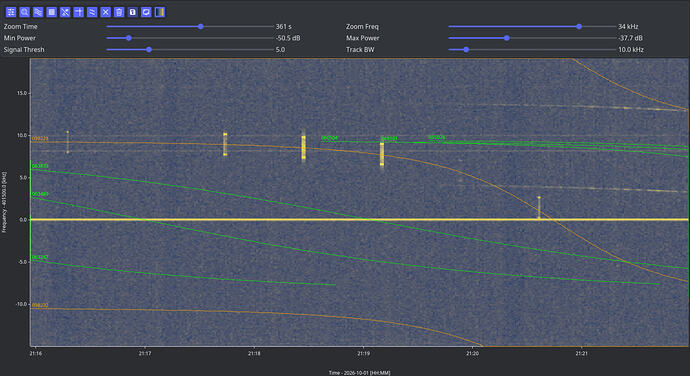Image resolution: width=690 pixels, height=376 pixels.
Task: Click the X clear icon in toolbar
Action: 106,12
